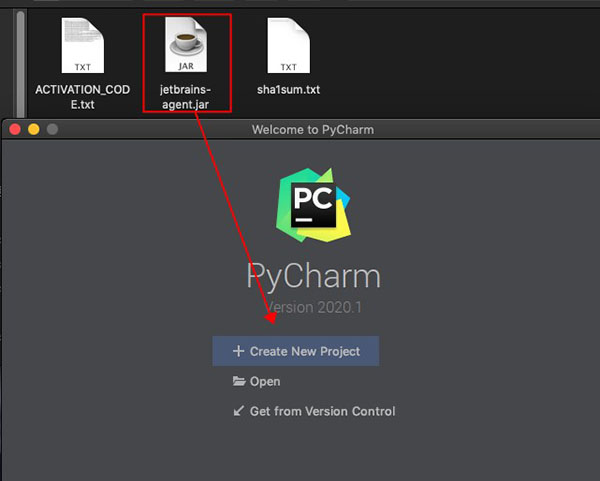This screenshot has width=600, height=481.
Task: Minimize the Welcome to PyCharm window
Action: click(34, 129)
